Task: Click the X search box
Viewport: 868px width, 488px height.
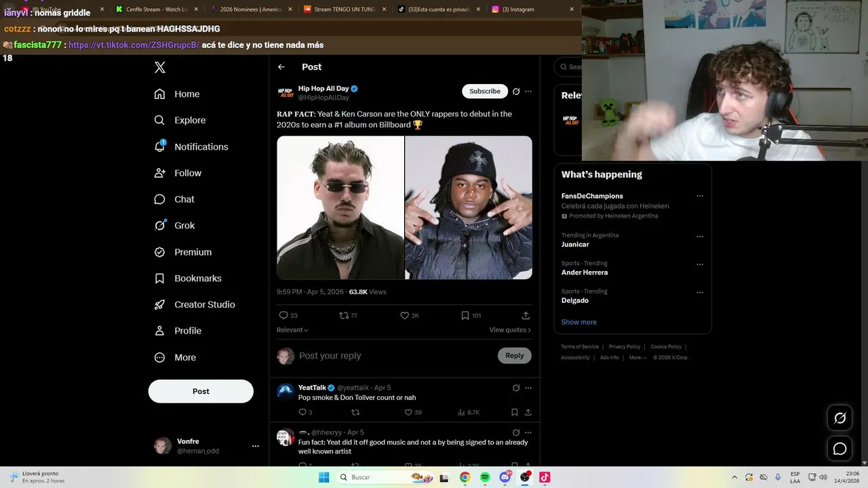Action: point(568,66)
